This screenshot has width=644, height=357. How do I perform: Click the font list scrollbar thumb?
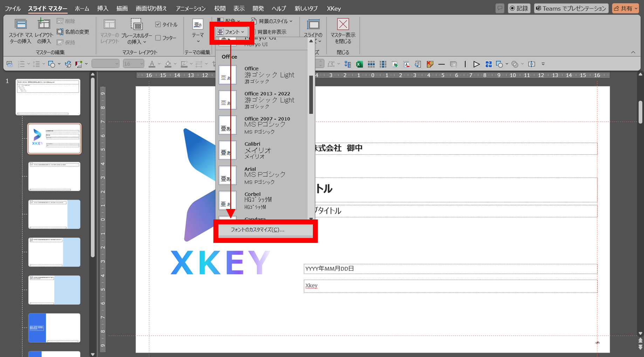tap(311, 95)
